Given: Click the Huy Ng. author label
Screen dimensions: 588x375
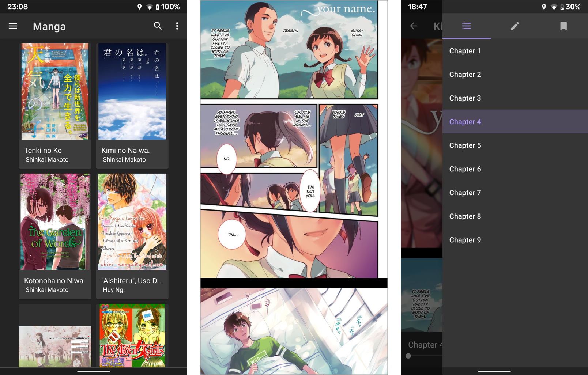Looking at the screenshot, I should click(114, 290).
